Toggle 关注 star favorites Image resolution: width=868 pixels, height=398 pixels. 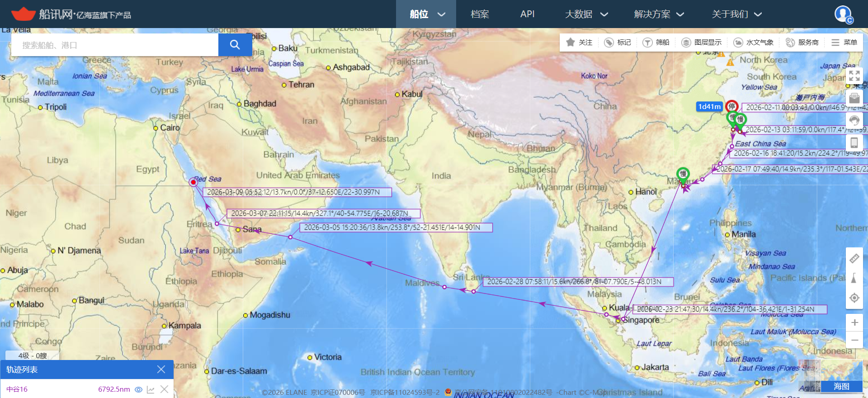click(579, 43)
